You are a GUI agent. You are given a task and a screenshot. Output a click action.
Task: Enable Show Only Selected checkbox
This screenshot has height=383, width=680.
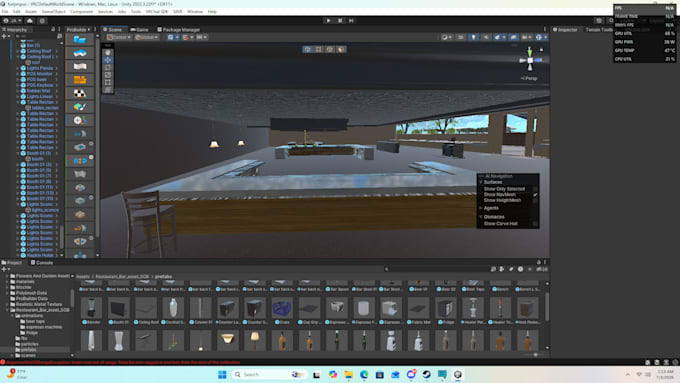click(535, 189)
